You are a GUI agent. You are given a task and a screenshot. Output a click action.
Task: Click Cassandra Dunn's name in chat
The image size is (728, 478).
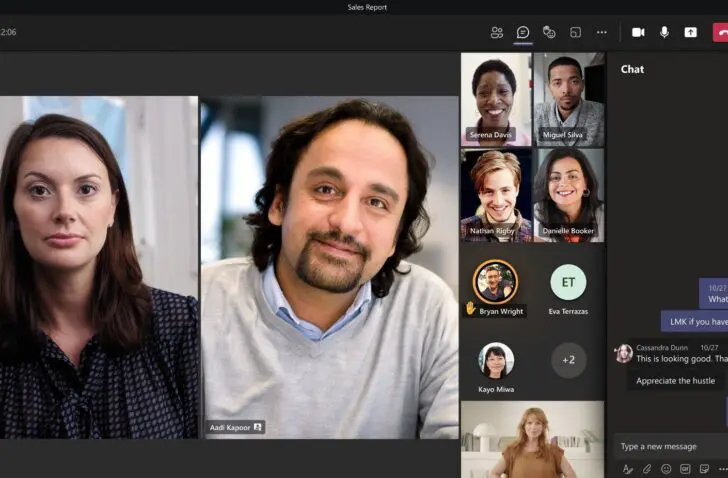(662, 348)
